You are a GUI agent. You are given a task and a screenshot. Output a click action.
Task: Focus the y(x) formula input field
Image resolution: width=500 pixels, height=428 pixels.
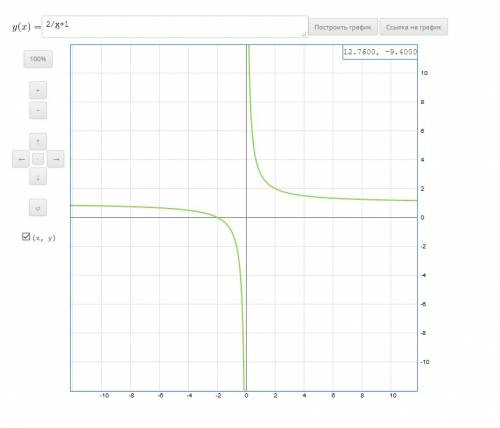[x=175, y=27]
